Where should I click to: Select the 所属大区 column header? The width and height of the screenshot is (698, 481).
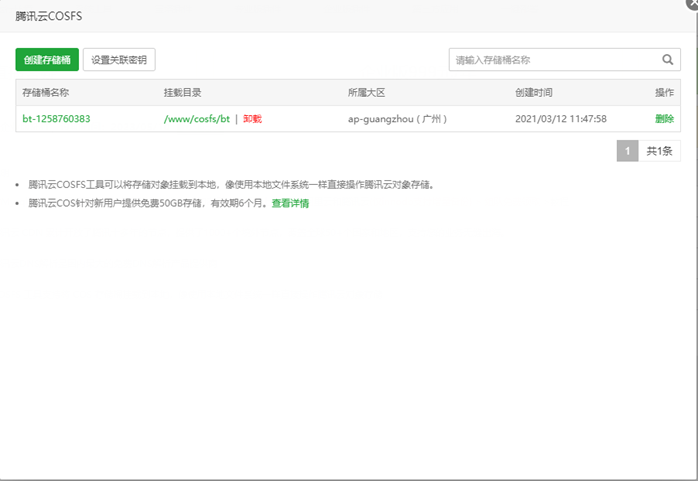tap(366, 93)
